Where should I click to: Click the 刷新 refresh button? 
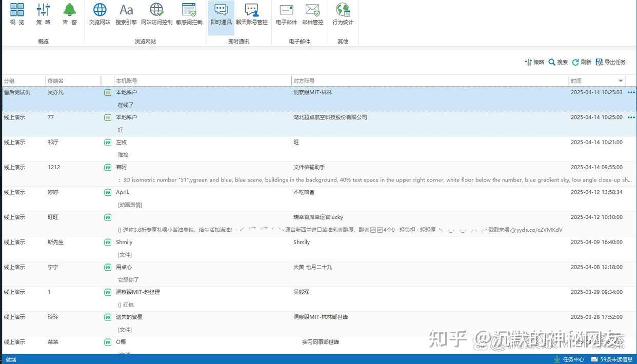coord(582,62)
